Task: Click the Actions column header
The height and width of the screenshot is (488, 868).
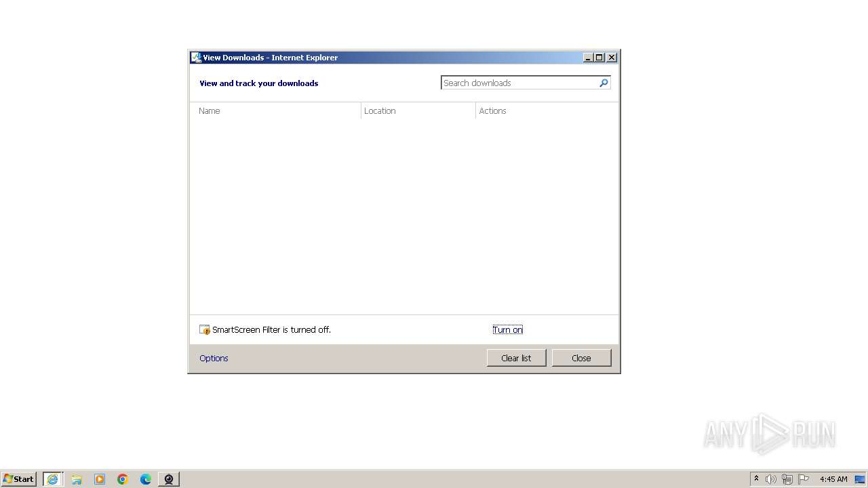Action: [547, 111]
